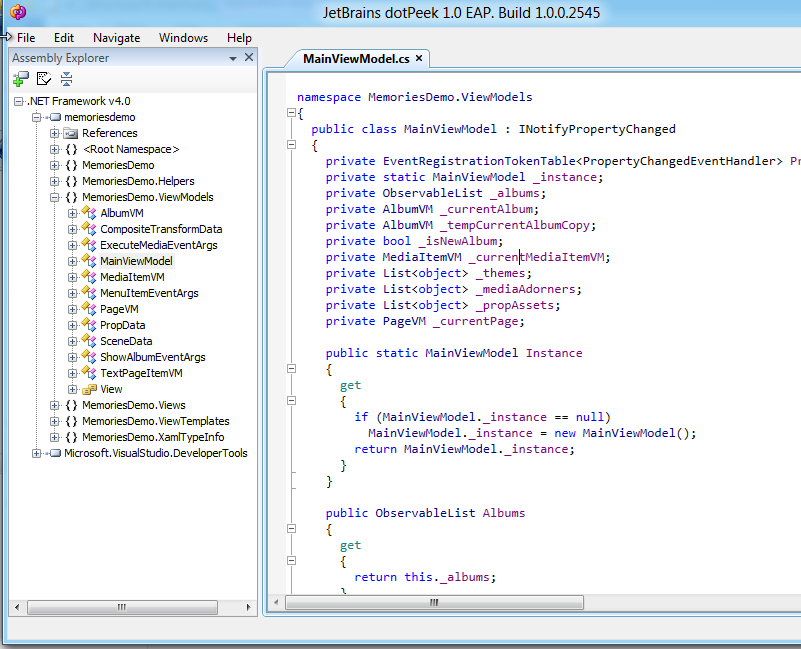Close the Assembly Explorer panel
The width and height of the screenshot is (801, 649).
(249, 57)
